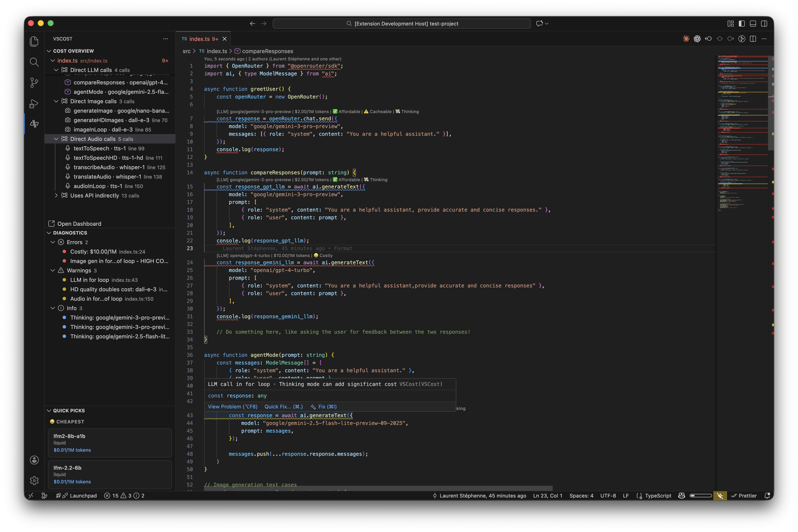Viewport: 798px width, 532px height.
Task: Toggle the bottom panel layout button
Action: tap(753, 23)
